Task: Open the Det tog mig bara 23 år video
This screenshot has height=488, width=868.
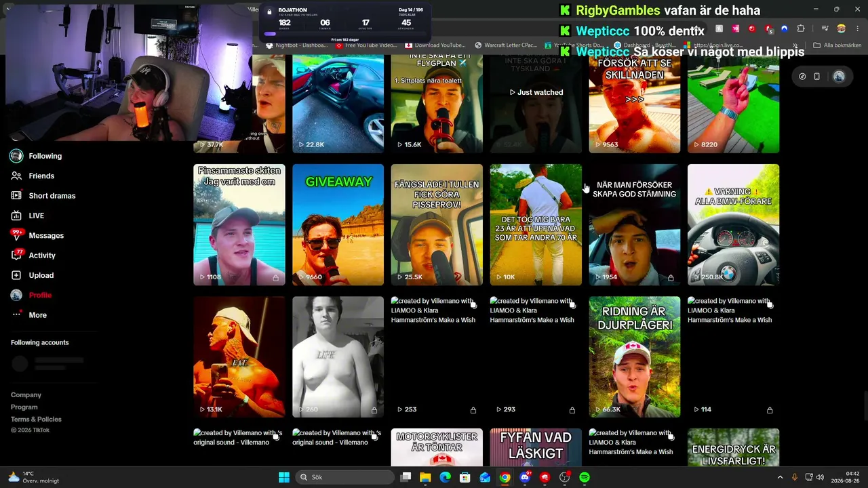Action: point(536,224)
